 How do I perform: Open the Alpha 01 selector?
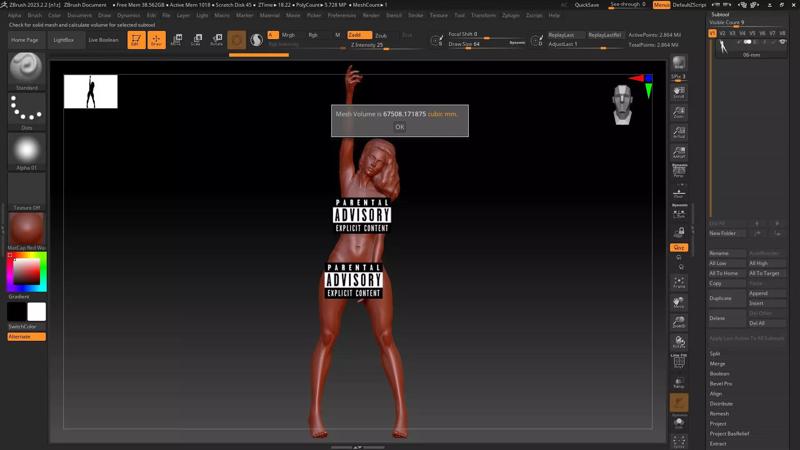26,151
